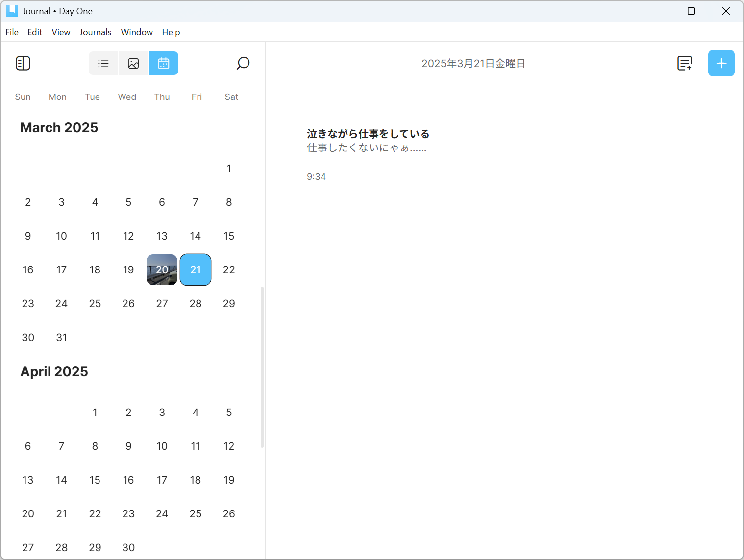Select April 24 in the calendar
This screenshot has width=744, height=560.
(x=162, y=513)
